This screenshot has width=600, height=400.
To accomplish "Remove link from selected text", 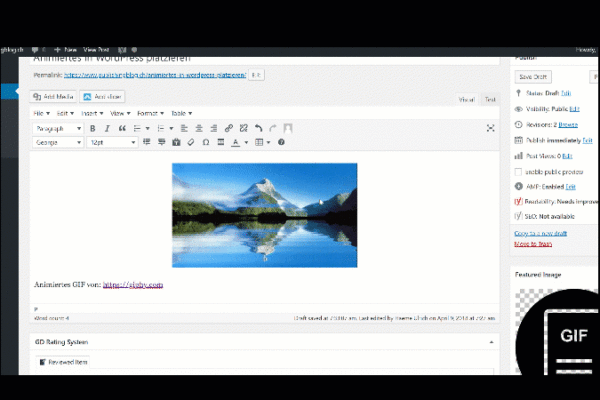I will [x=243, y=128].
